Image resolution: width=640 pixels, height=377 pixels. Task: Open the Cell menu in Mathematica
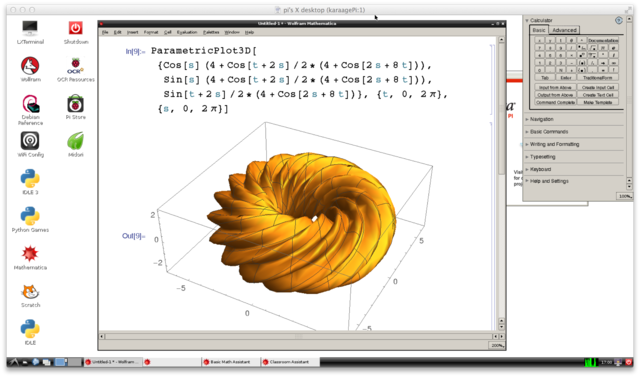pyautogui.click(x=167, y=32)
